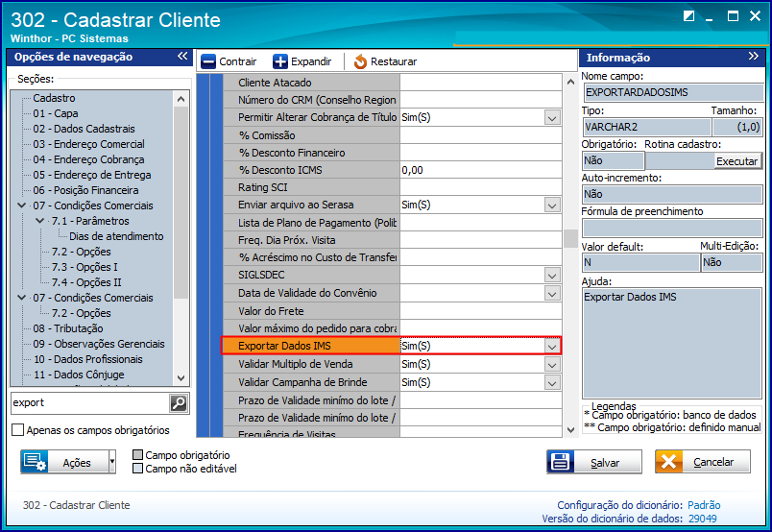Collapse the 7.1 - Parâmetros node
Viewport: 772px width, 532px height.
[40, 221]
